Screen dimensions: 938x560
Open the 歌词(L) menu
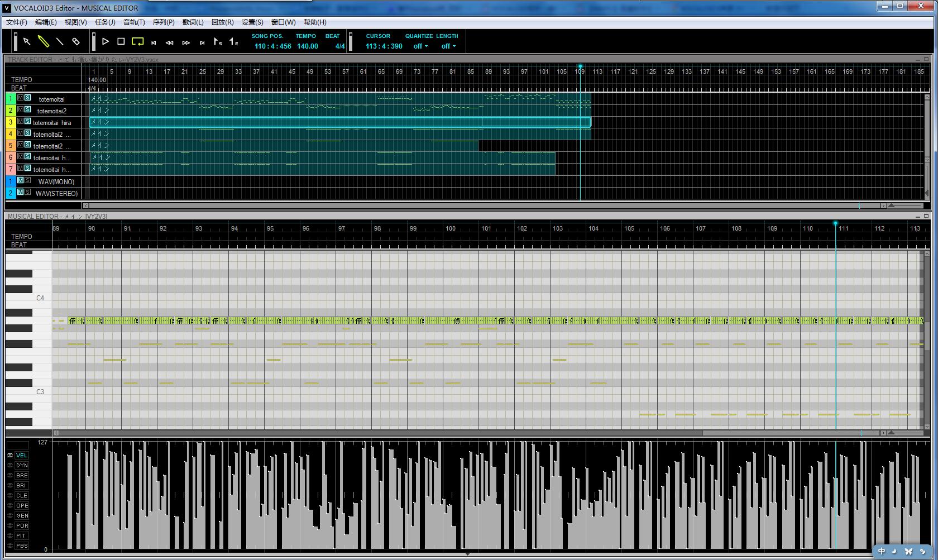click(x=193, y=22)
